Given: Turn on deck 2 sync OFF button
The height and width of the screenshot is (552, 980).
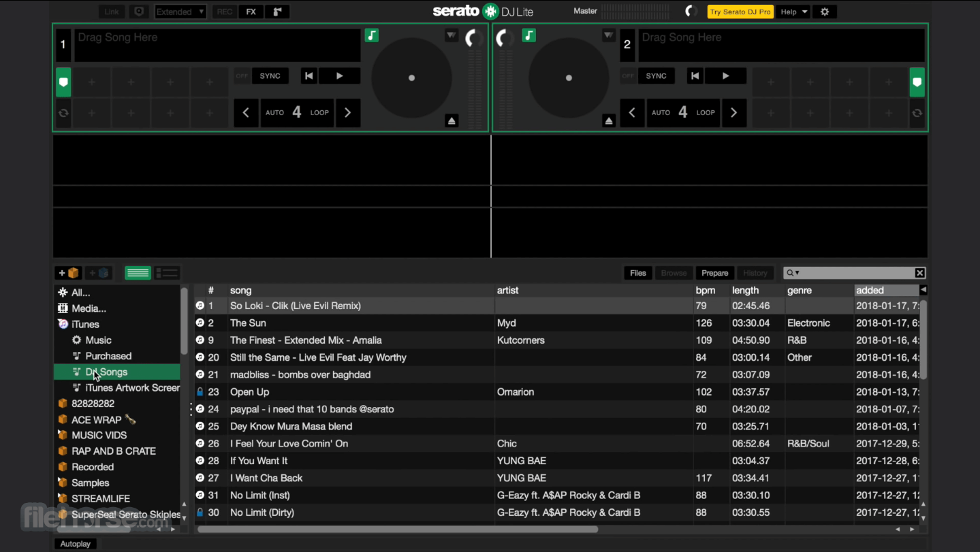Looking at the screenshot, I should tap(628, 76).
